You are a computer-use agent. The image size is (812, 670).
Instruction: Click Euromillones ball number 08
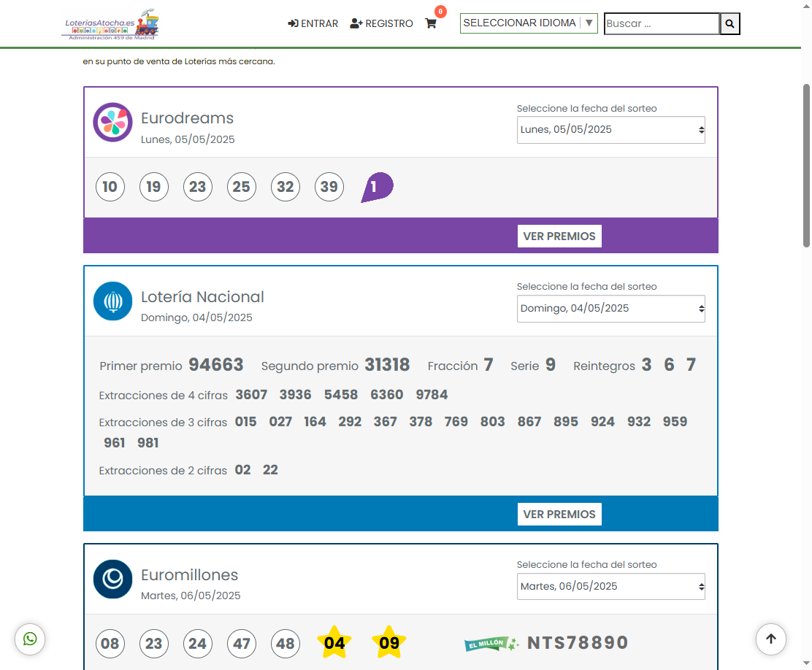click(110, 644)
